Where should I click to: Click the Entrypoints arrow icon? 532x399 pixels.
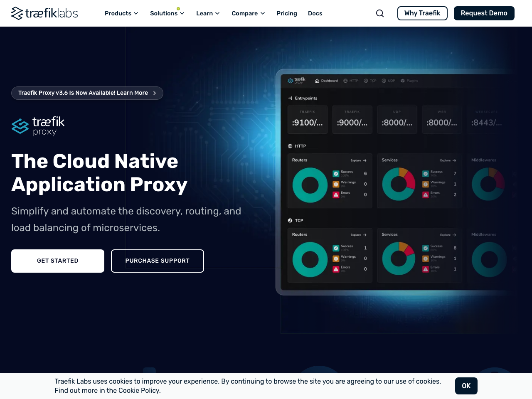click(290, 98)
